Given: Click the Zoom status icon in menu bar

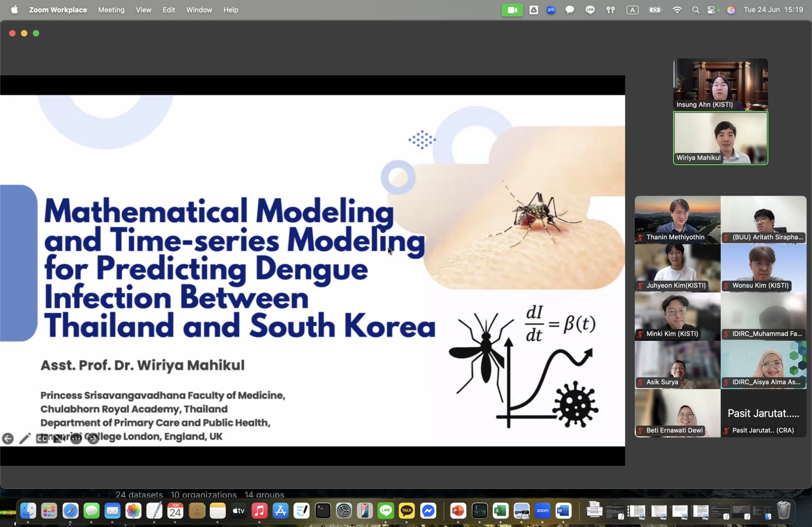Looking at the screenshot, I should click(551, 10).
